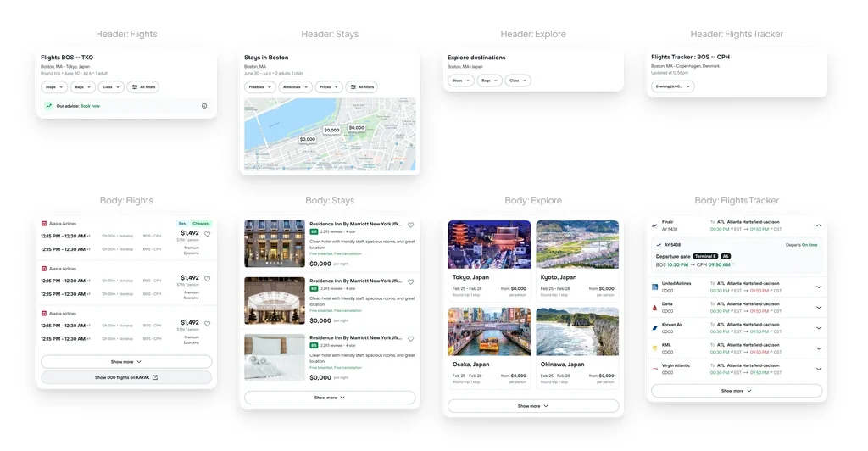The width and height of the screenshot is (868, 451).
Task: Open the Evening time dropdown in Flights Tracker
Action: (672, 86)
